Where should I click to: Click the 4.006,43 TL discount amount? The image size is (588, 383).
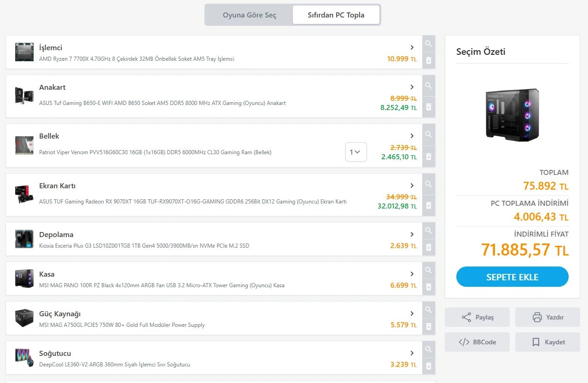point(541,216)
